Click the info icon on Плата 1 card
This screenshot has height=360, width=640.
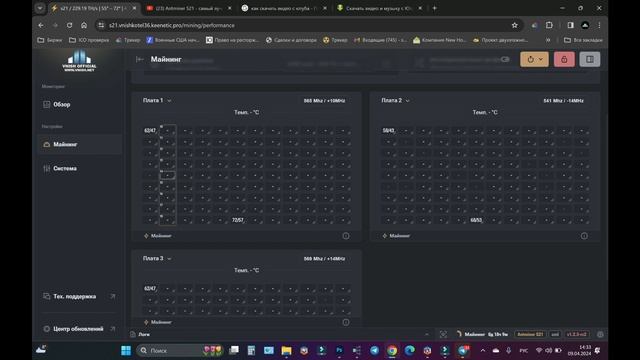(346, 236)
